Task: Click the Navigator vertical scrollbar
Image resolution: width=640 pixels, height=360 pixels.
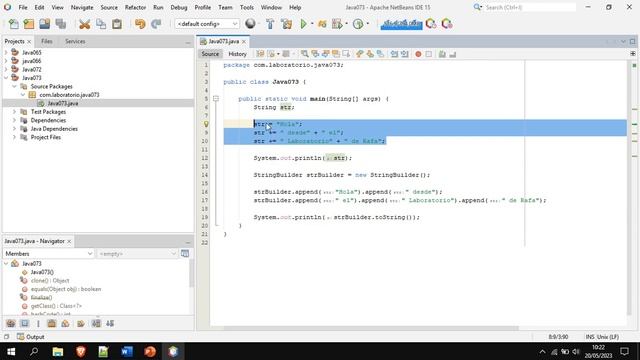Action: [191, 273]
